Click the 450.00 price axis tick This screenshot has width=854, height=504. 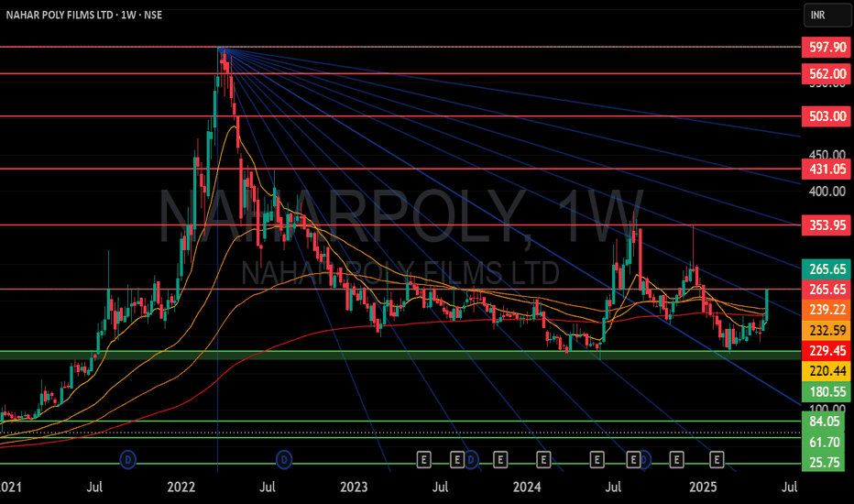[x=827, y=155]
